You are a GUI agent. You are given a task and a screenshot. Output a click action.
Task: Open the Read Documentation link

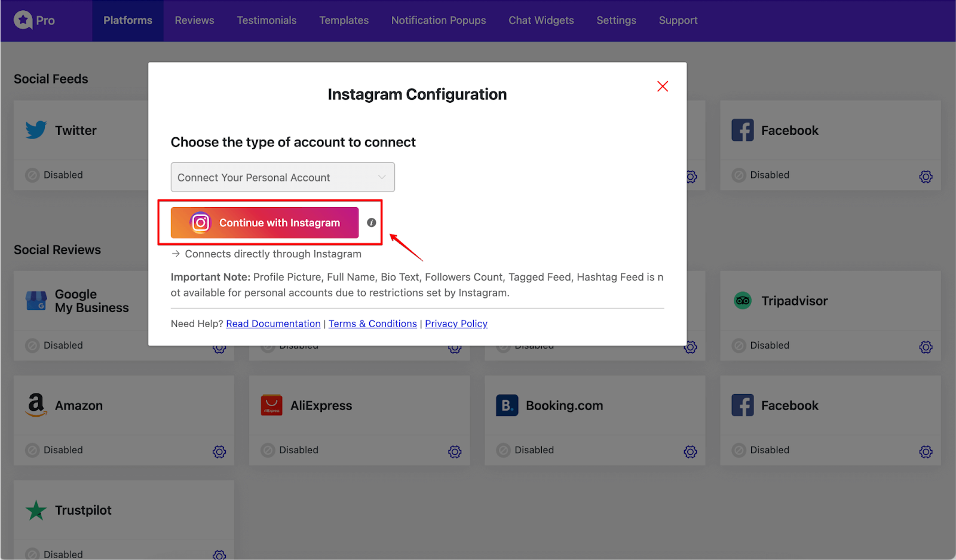point(273,324)
